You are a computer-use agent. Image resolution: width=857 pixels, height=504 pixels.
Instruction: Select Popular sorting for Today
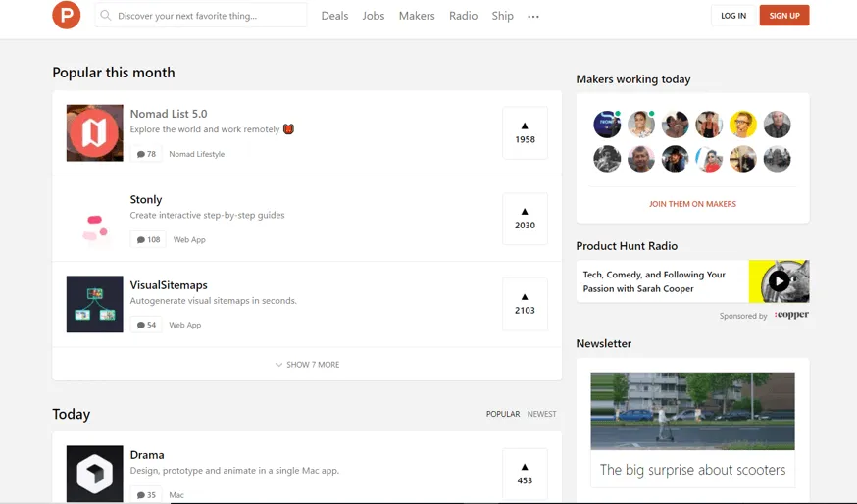[503, 414]
